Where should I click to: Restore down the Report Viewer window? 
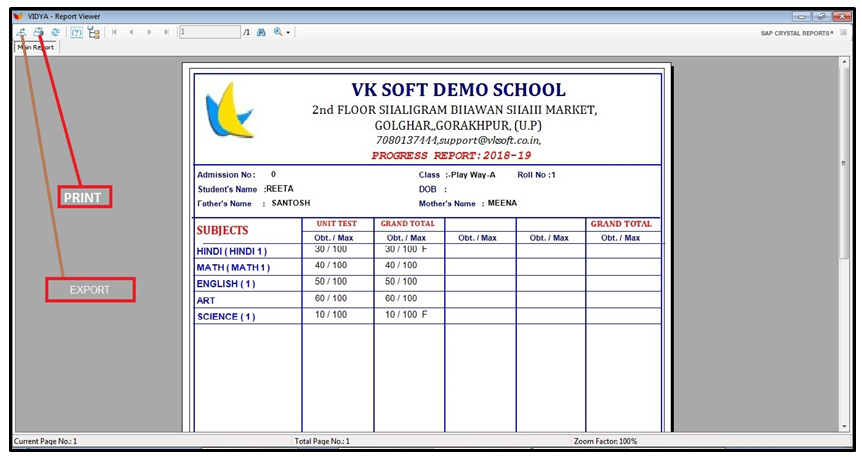click(821, 16)
